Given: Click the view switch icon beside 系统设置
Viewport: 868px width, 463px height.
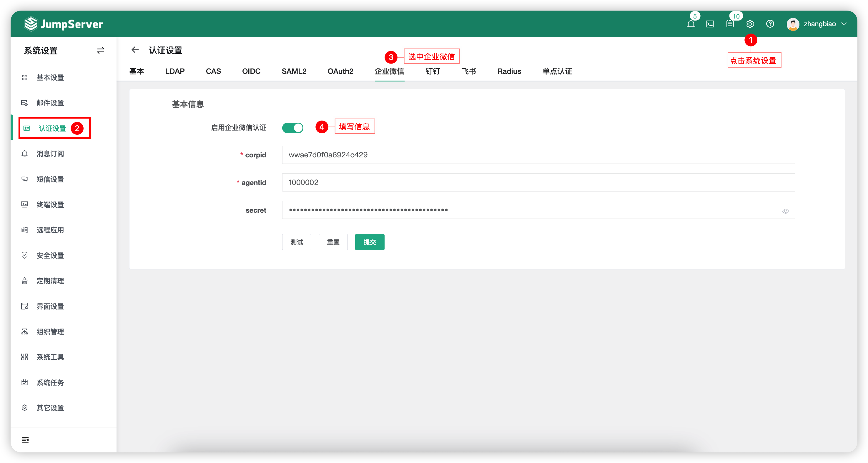Looking at the screenshot, I should (x=100, y=51).
